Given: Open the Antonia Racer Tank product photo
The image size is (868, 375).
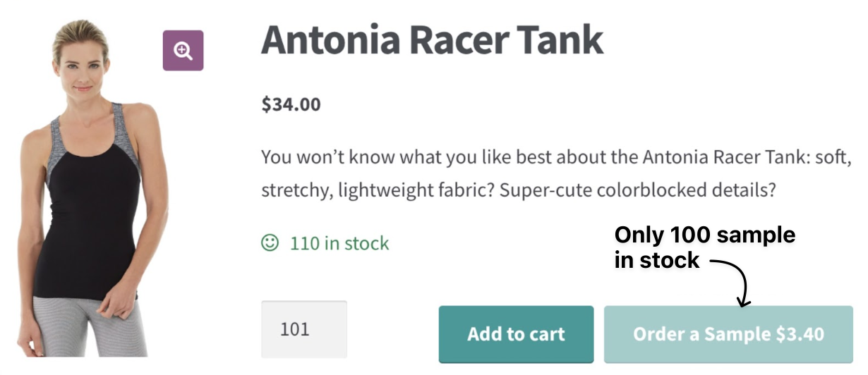Looking at the screenshot, I should point(92,190).
